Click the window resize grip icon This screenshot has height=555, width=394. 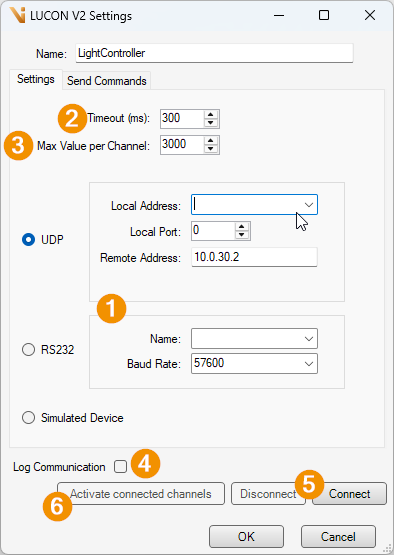coord(387,548)
